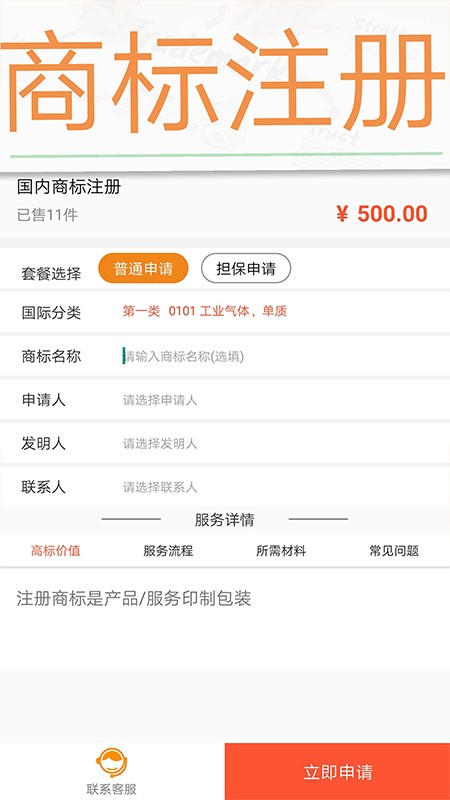Switch to the 服务流程 tab
Screen dimensions: 450x800
pos(168,551)
